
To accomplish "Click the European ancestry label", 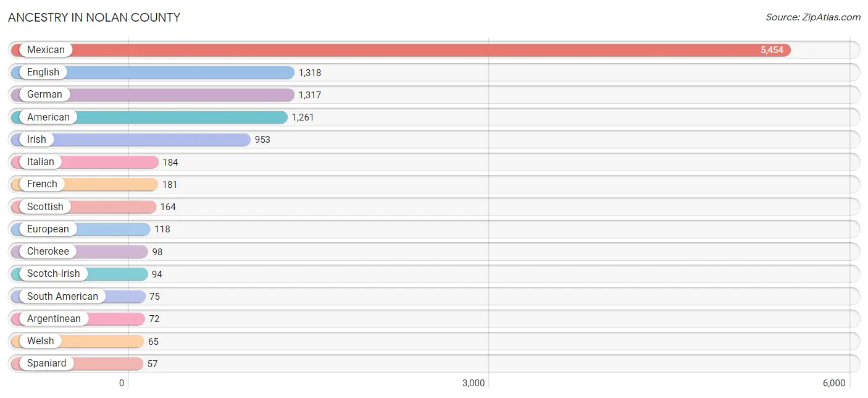I will point(48,229).
